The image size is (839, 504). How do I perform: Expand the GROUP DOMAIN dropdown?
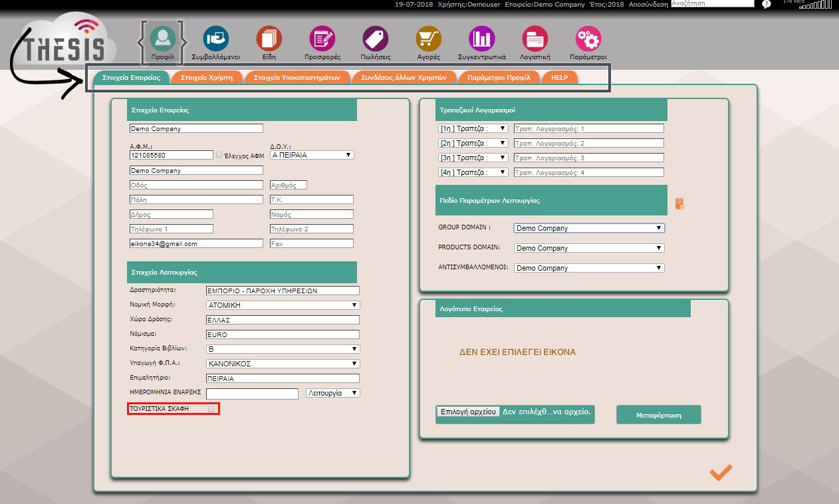588,228
